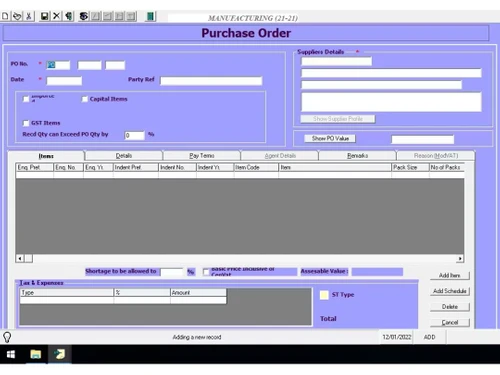Click the first greyed navigation toolbar icon
This screenshot has height=375, width=500.
(x=96, y=16)
